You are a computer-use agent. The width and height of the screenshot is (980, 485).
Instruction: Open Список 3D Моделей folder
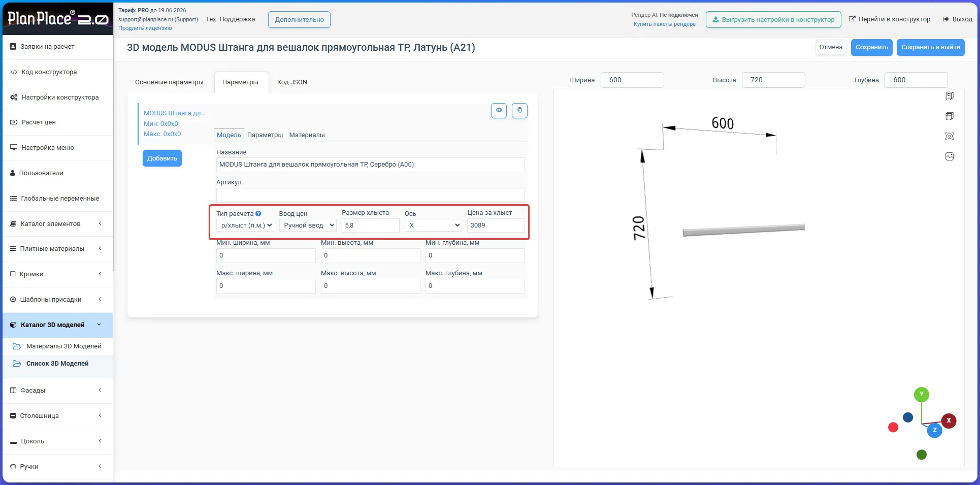tap(57, 364)
